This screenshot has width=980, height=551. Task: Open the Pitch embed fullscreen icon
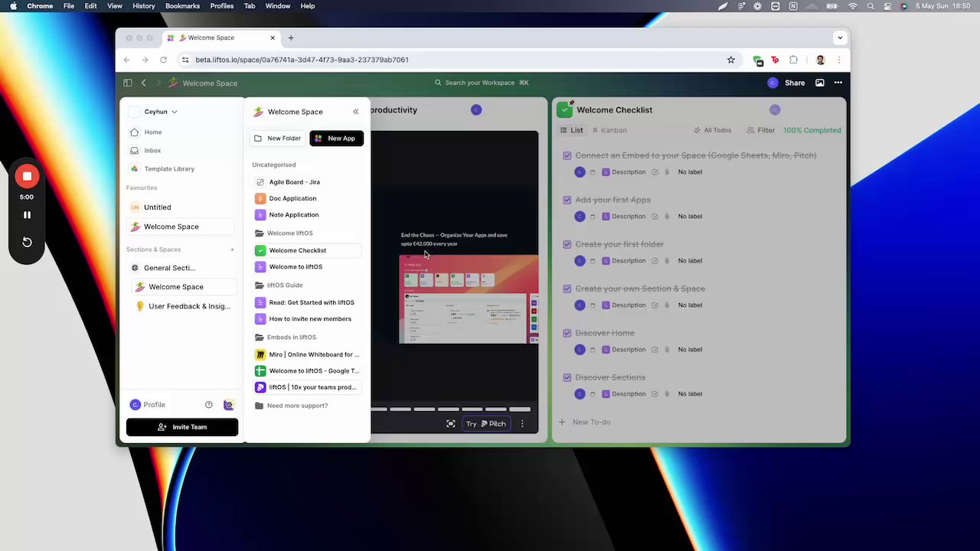451,424
